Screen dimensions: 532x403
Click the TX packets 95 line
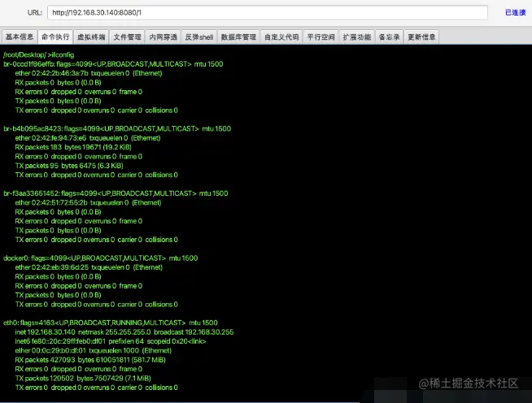point(69,166)
